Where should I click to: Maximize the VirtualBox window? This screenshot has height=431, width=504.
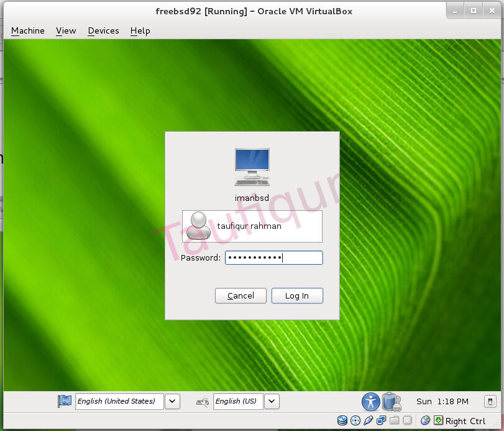pos(474,11)
